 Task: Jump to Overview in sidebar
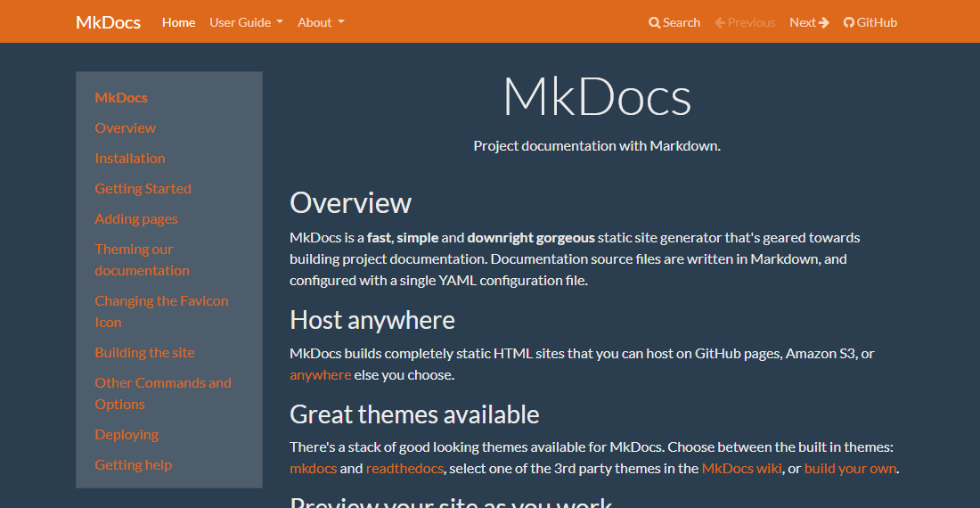(125, 128)
